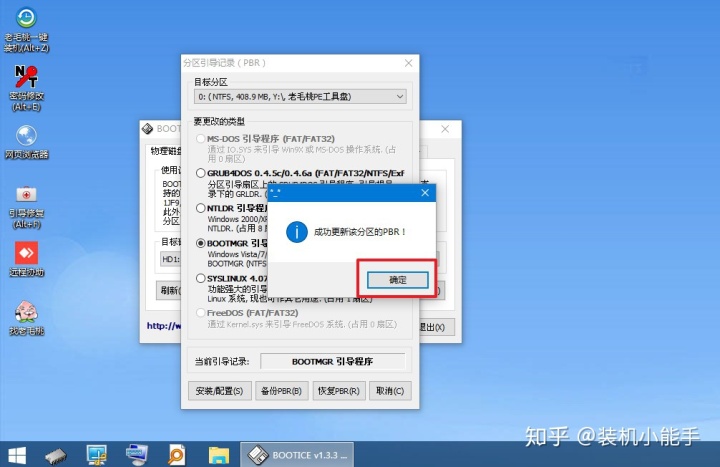
Task: Click the 成功更新该分区的PBR message text
Action: pyautogui.click(x=360, y=232)
